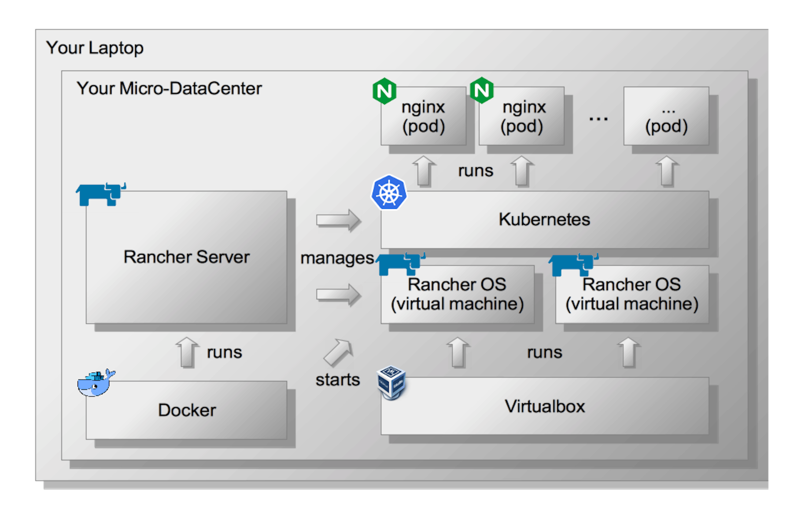Select the Rancher Server box

point(186,257)
